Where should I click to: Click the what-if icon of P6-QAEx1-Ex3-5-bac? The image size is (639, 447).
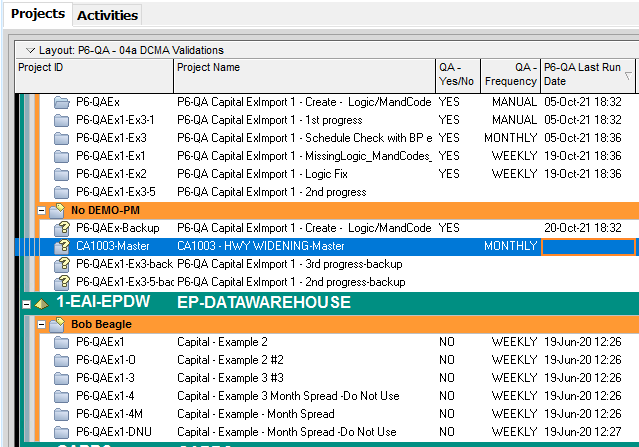62,282
